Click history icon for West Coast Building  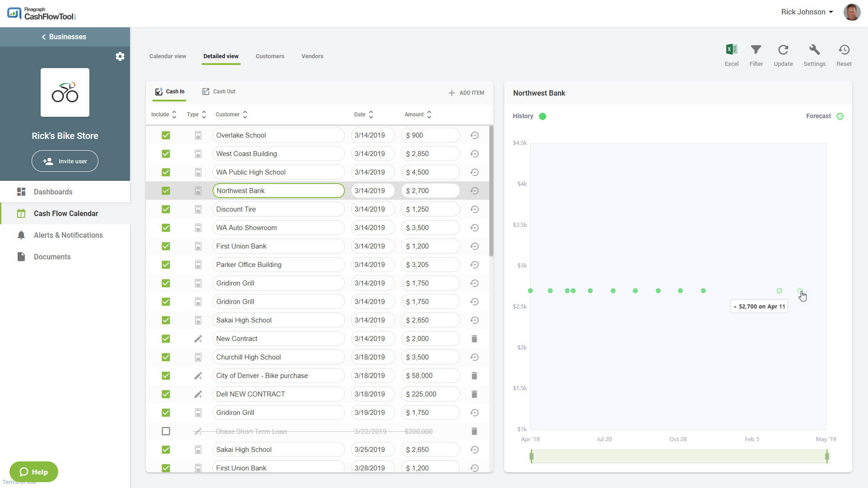click(474, 154)
